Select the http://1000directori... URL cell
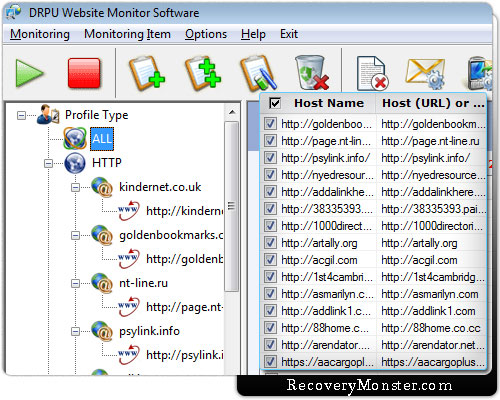500x400 pixels. click(x=432, y=226)
